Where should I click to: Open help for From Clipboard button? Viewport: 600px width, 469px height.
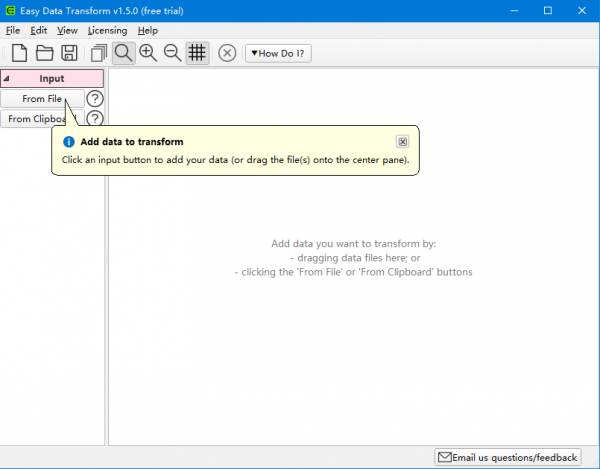[x=95, y=119]
